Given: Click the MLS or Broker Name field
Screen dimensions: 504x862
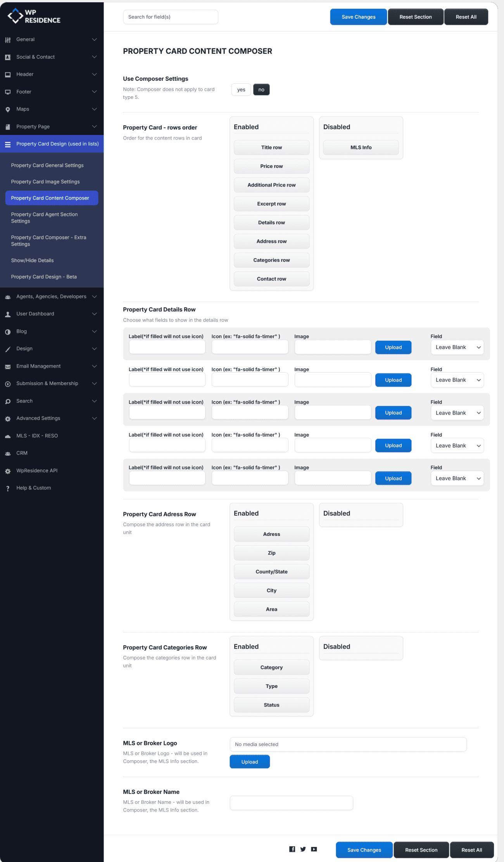Looking at the screenshot, I should point(291,803).
